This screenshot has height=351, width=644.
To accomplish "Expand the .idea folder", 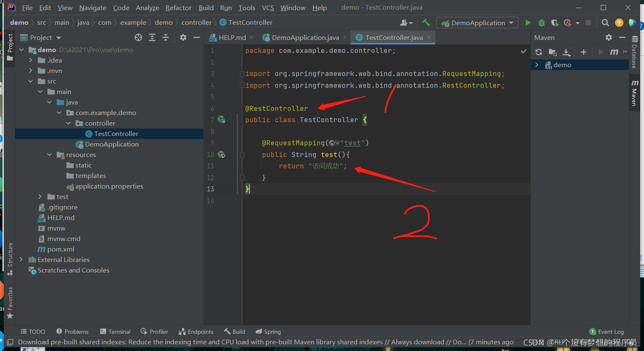I will (31, 60).
